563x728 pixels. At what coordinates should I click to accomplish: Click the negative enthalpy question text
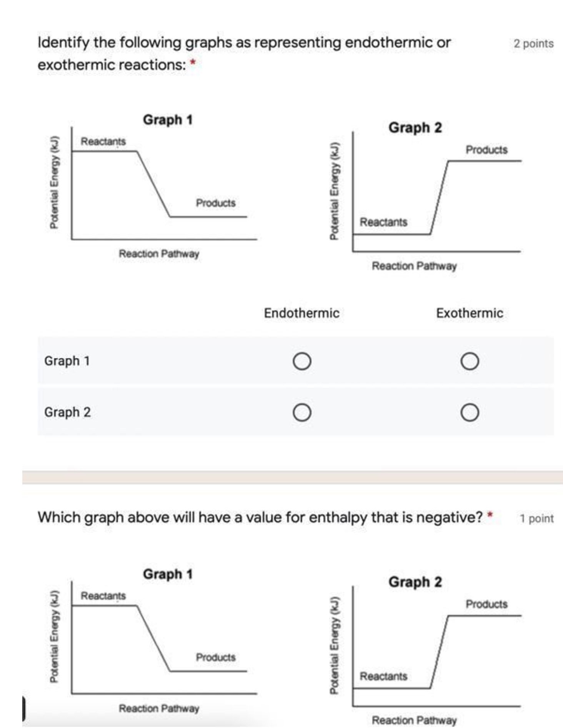click(x=260, y=518)
